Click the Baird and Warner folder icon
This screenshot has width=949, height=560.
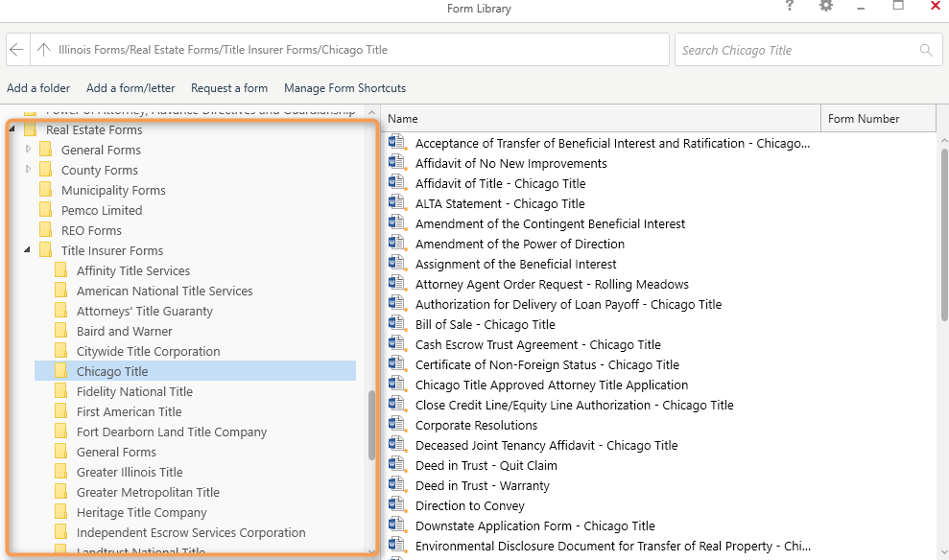(x=61, y=331)
